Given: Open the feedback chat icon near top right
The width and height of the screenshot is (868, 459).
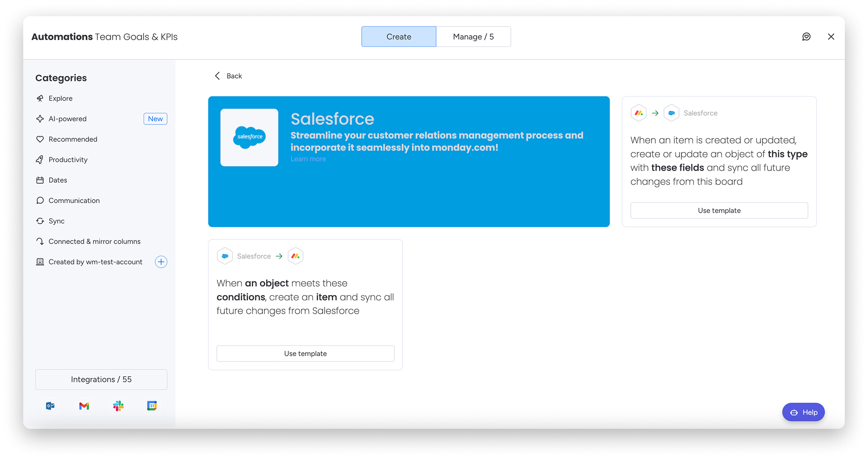Looking at the screenshot, I should click(807, 37).
